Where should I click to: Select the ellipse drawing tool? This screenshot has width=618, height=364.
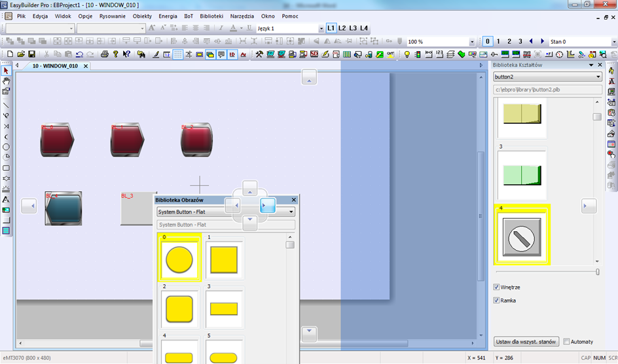[x=6, y=147]
